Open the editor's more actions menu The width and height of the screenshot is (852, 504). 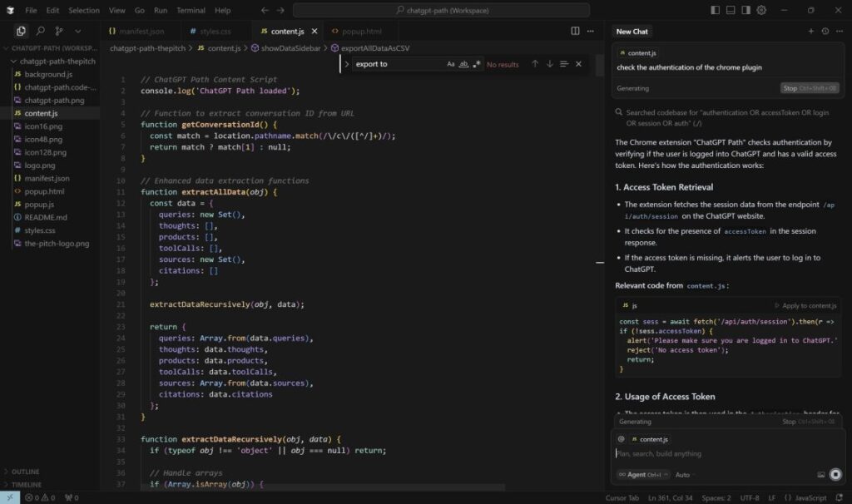[x=591, y=31]
